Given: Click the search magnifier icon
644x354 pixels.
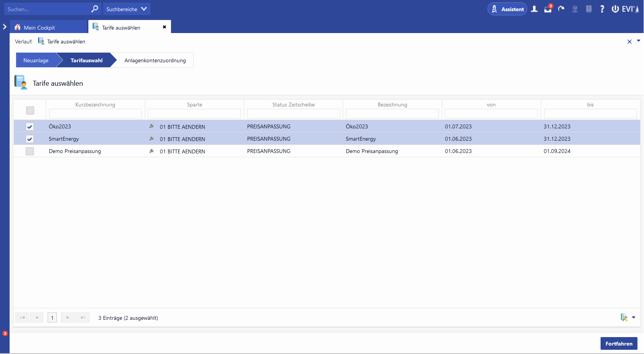Looking at the screenshot, I should pos(95,9).
